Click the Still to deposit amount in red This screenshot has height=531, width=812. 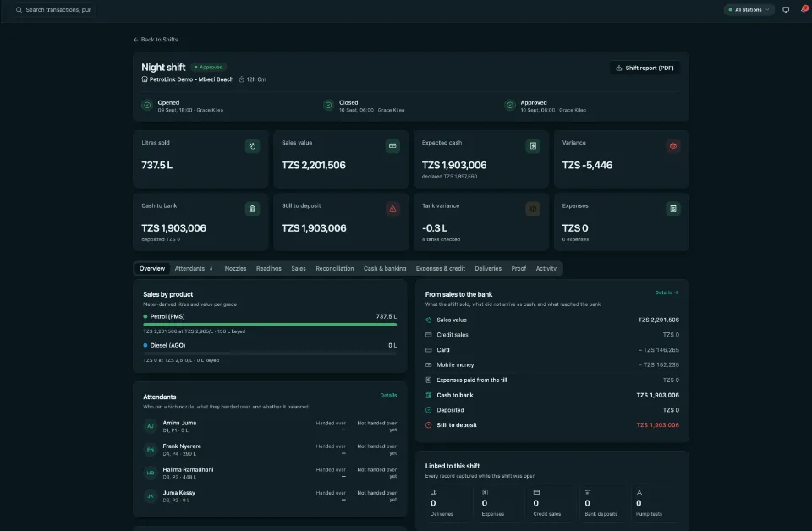658,425
